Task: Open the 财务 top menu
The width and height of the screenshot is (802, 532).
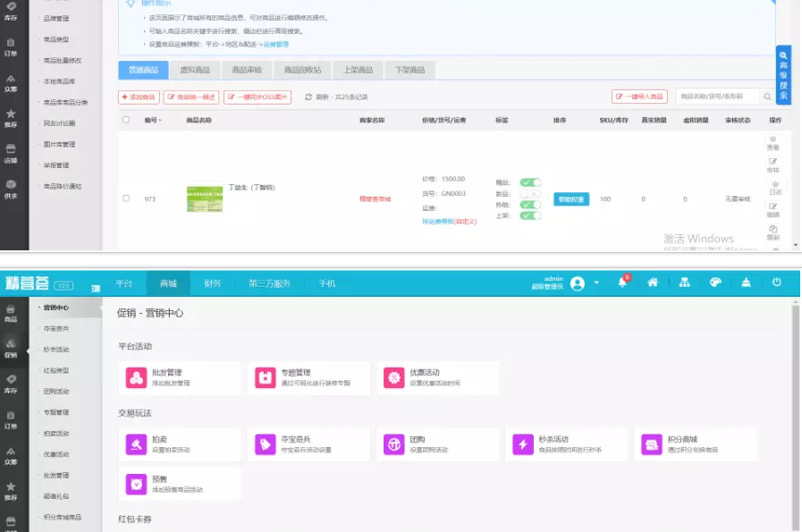Action: 212,283
